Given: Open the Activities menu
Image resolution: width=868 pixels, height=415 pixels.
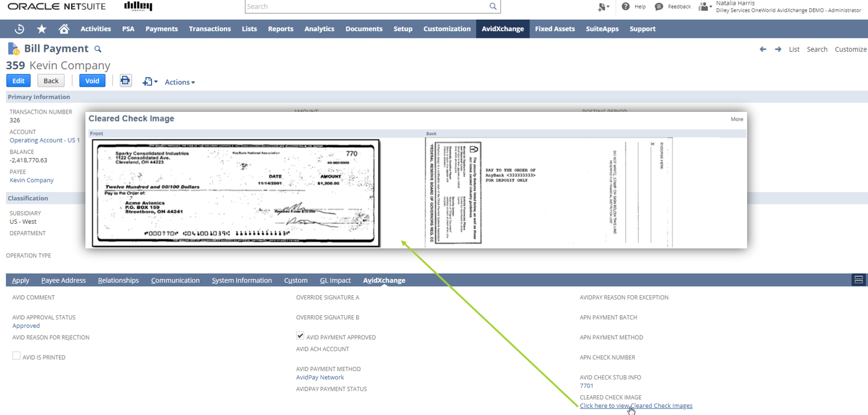Looking at the screenshot, I should (x=96, y=29).
